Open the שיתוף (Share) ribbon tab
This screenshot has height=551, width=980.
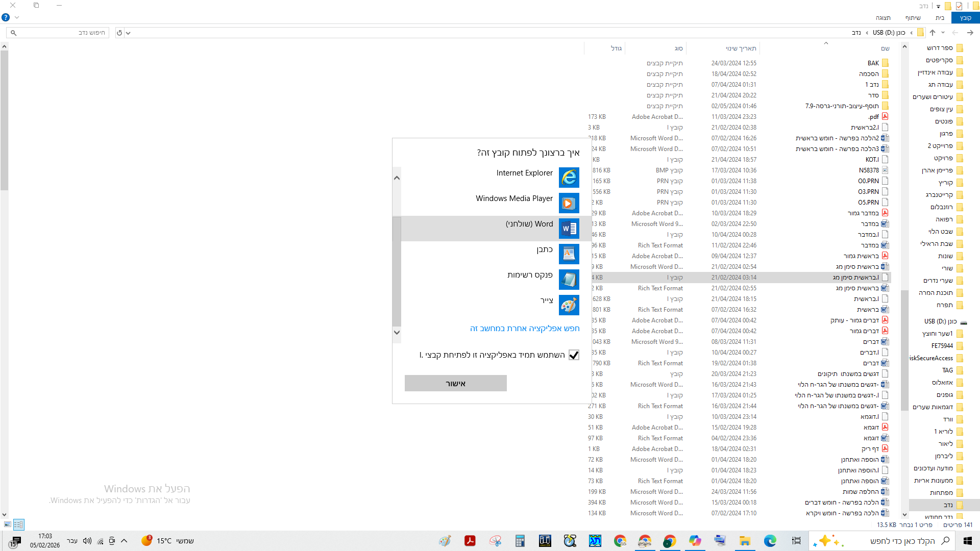pos(913,18)
